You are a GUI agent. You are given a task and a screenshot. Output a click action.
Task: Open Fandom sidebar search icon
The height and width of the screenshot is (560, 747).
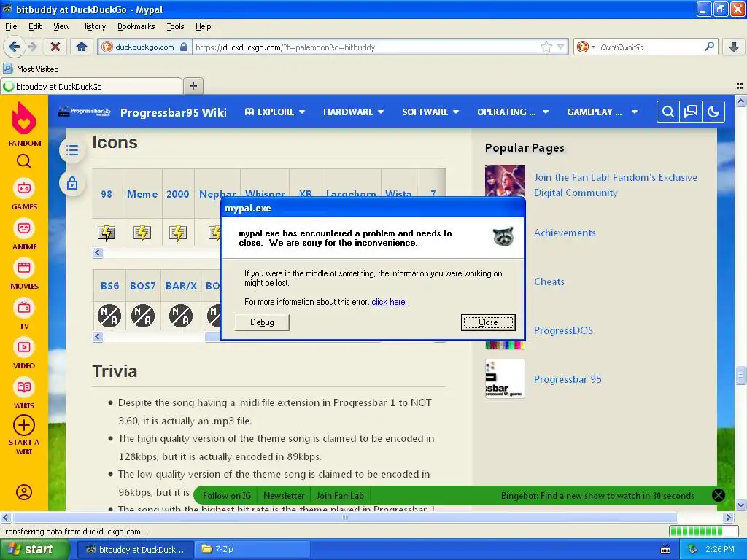[24, 162]
